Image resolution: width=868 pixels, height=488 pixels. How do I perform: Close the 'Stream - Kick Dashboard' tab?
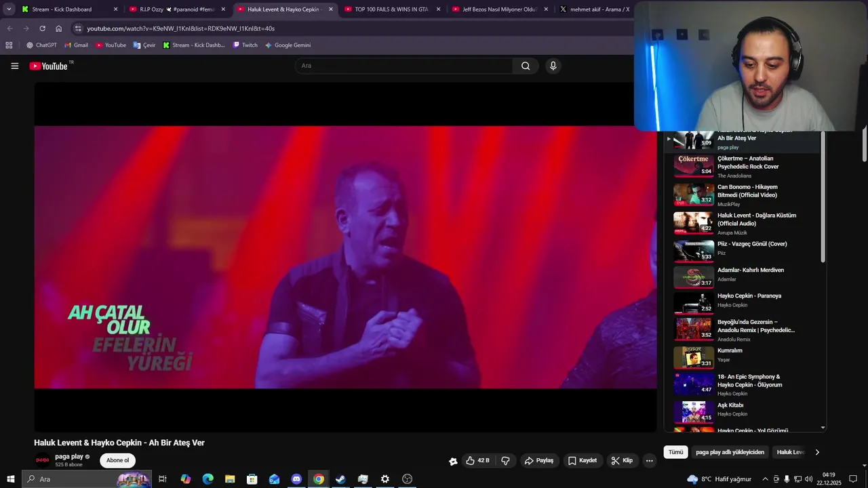point(115,9)
